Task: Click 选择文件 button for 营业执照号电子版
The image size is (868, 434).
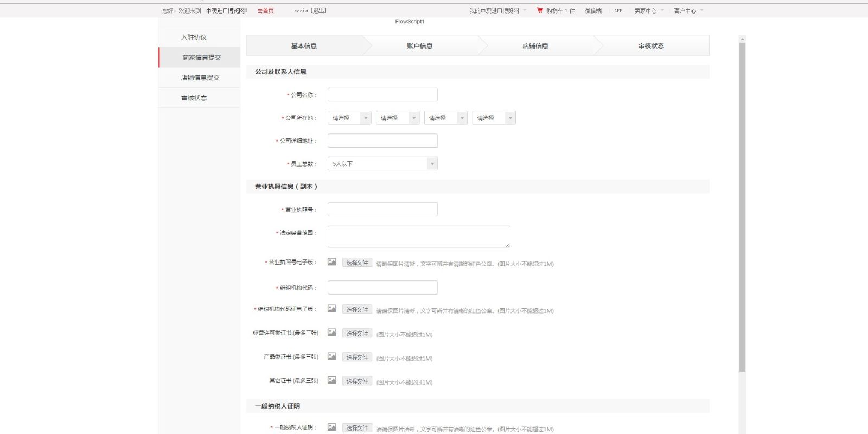Action: [x=357, y=263]
